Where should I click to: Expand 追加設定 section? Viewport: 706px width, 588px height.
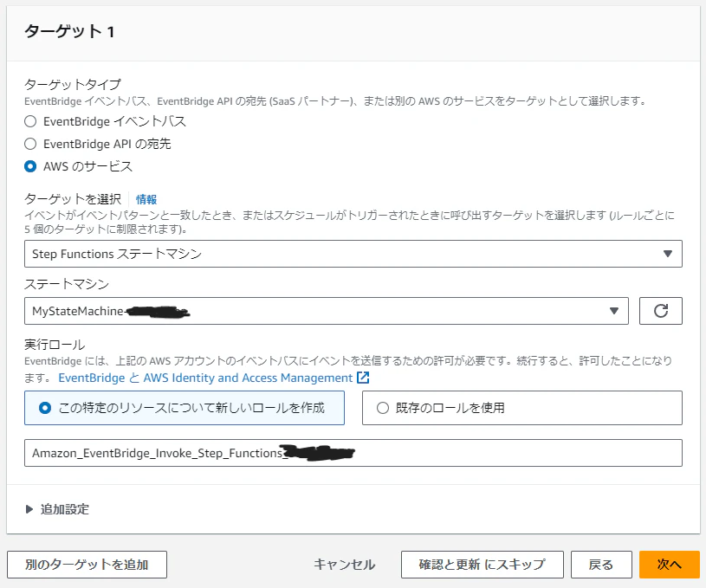(x=57, y=509)
